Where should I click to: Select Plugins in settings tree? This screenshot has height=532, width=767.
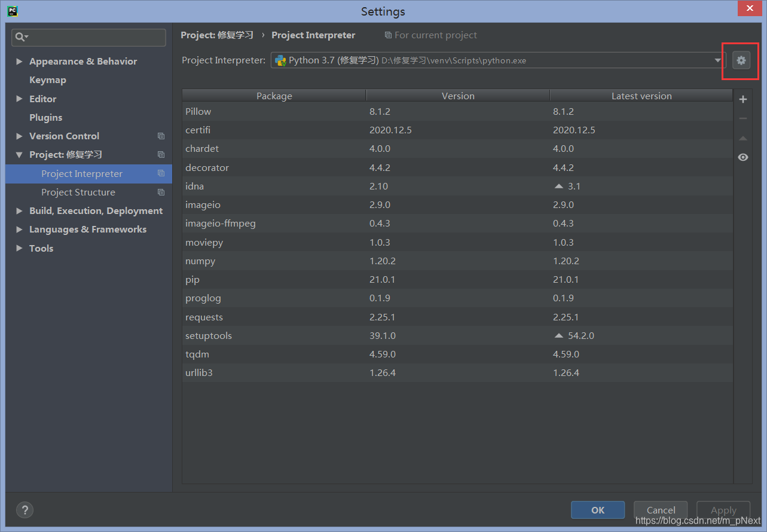(x=45, y=118)
